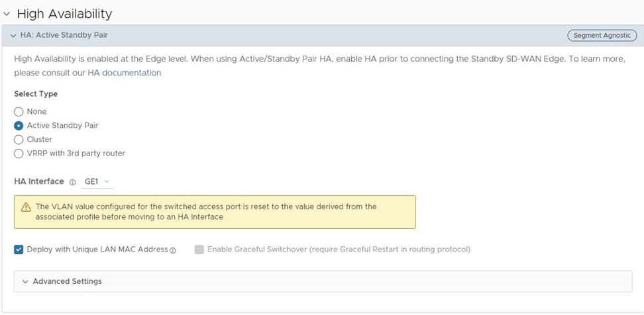This screenshot has height=315, width=644.
Task: Click info icon next to HA Interface
Action: coord(73,182)
